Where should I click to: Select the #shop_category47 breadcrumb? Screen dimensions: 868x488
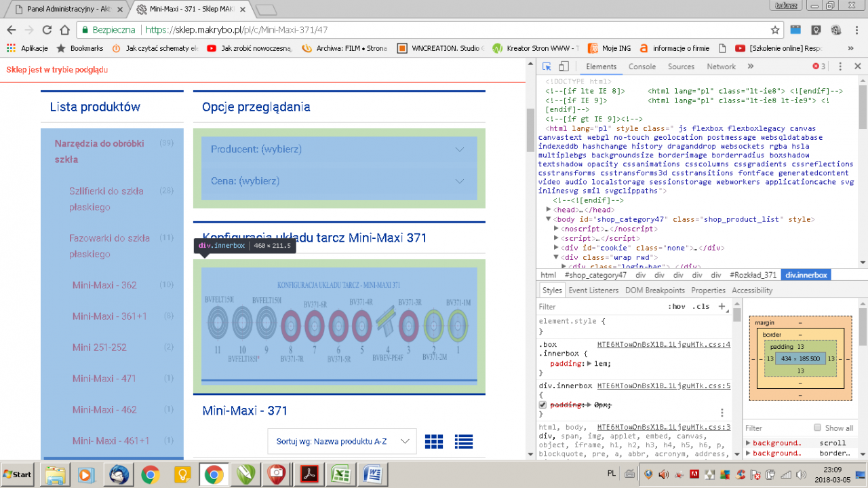point(595,275)
